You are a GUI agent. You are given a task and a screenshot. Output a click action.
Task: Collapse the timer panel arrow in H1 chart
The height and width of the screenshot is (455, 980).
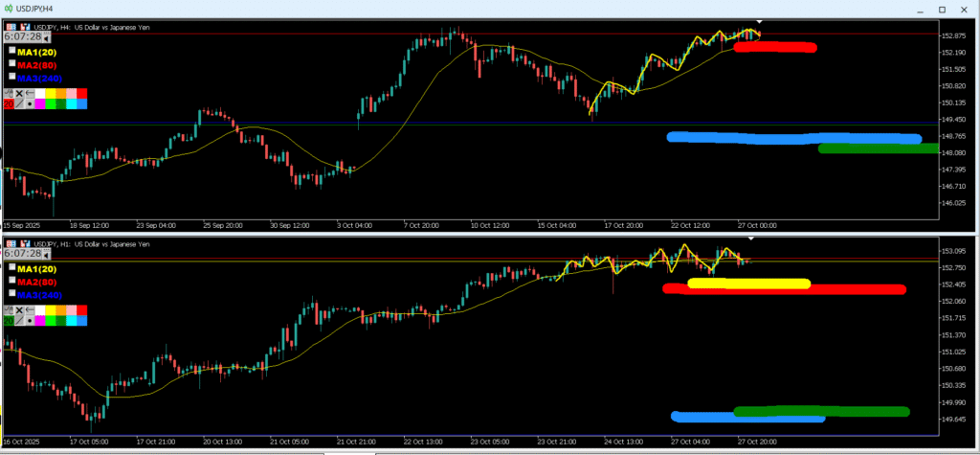tap(47, 255)
